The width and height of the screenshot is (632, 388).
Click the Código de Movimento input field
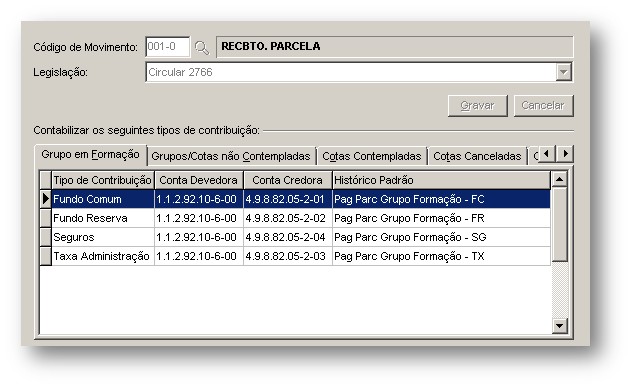167,47
